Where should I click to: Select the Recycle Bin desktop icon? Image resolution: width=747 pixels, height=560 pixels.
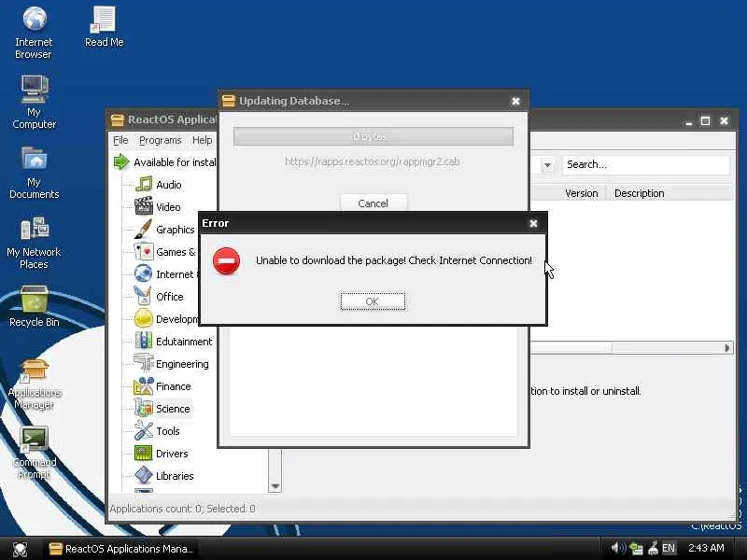click(x=34, y=306)
